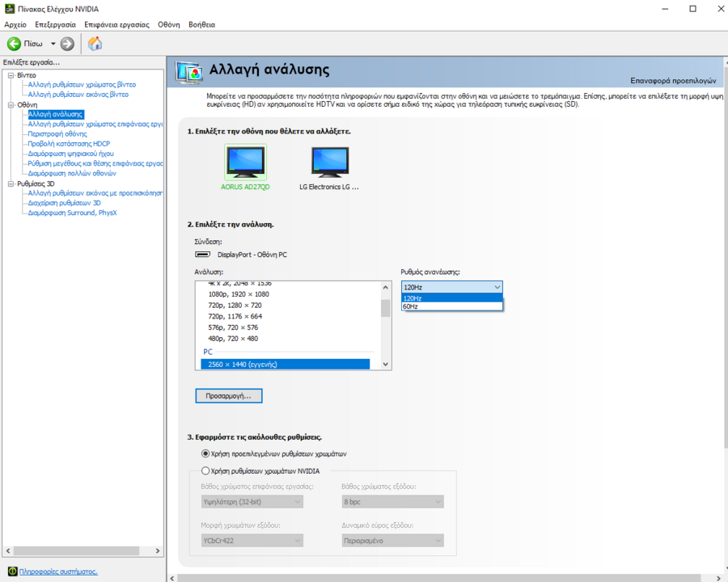Viewport: 728px width, 582px height.
Task: Minimize the NVIDIA Control Panel window
Action: pos(665,9)
